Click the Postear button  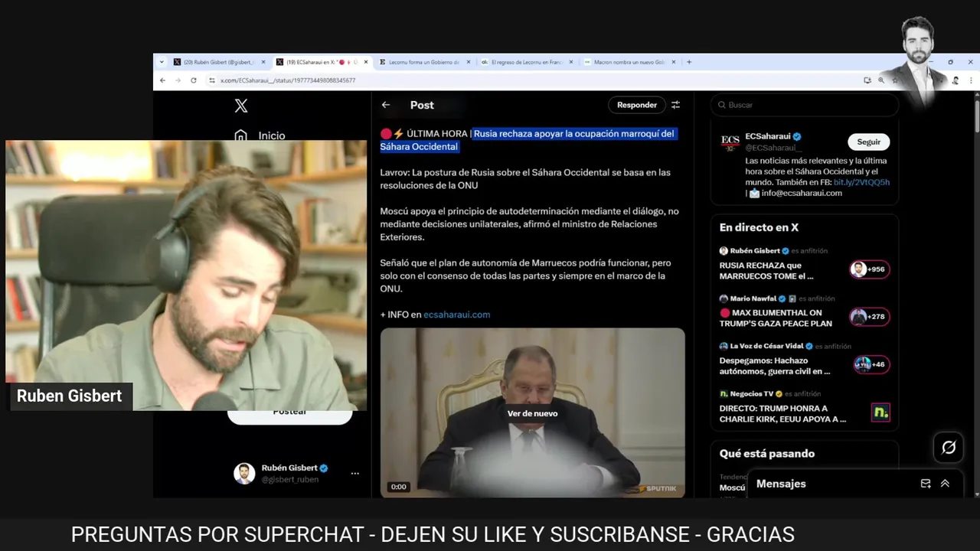click(290, 413)
